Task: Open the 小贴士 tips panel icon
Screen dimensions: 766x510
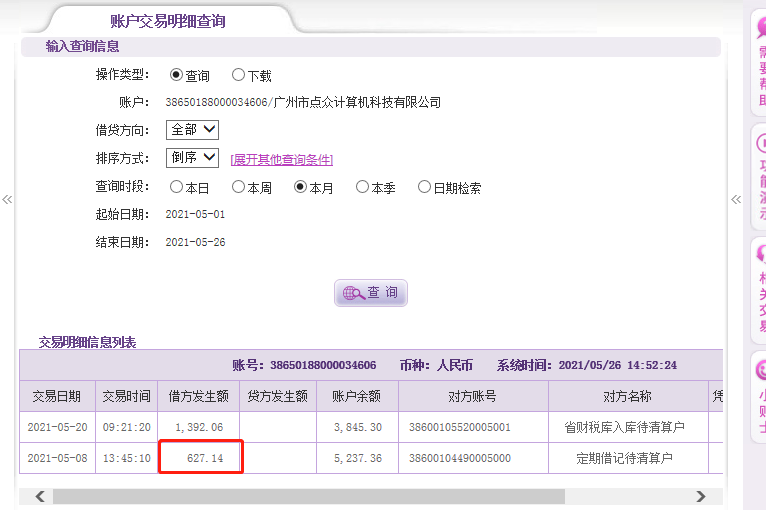Action: [759, 397]
